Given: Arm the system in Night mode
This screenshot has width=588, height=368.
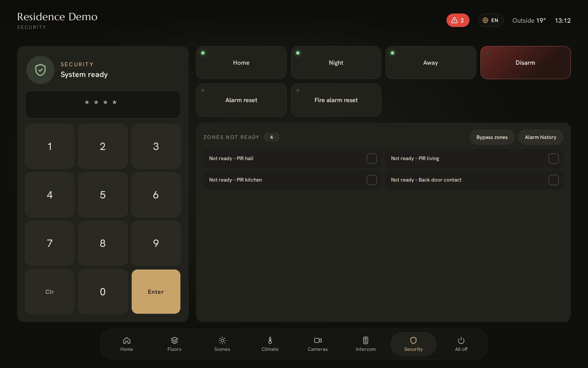Looking at the screenshot, I should pyautogui.click(x=336, y=63).
